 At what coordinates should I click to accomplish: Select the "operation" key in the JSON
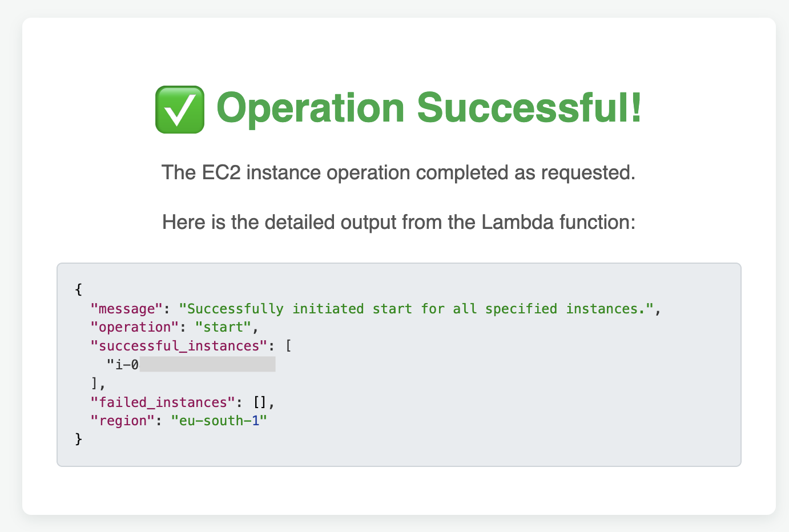135,327
